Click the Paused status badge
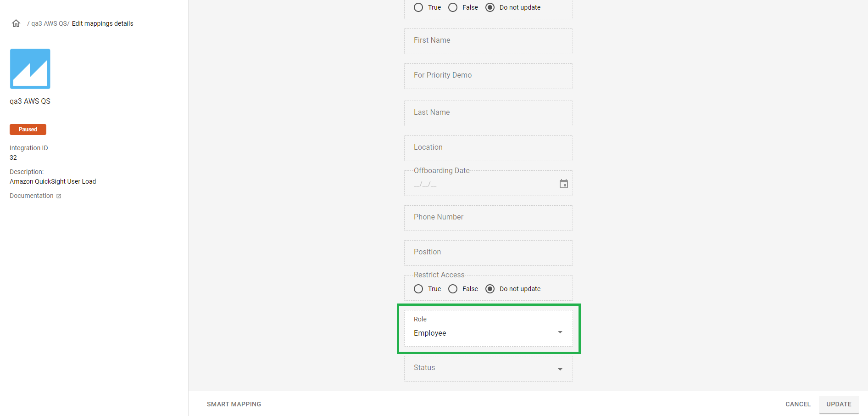Viewport: 868px width, 416px height. click(x=28, y=129)
